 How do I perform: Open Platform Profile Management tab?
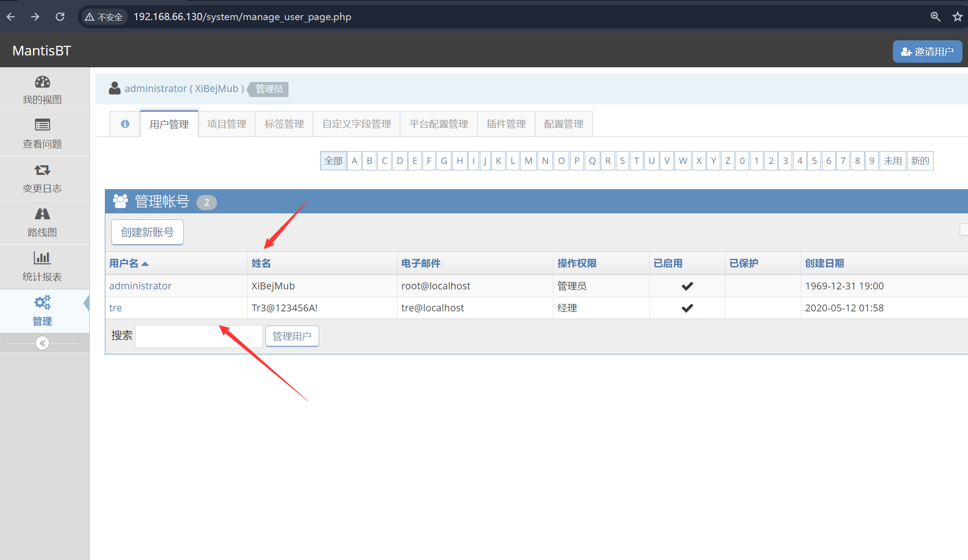pos(439,124)
